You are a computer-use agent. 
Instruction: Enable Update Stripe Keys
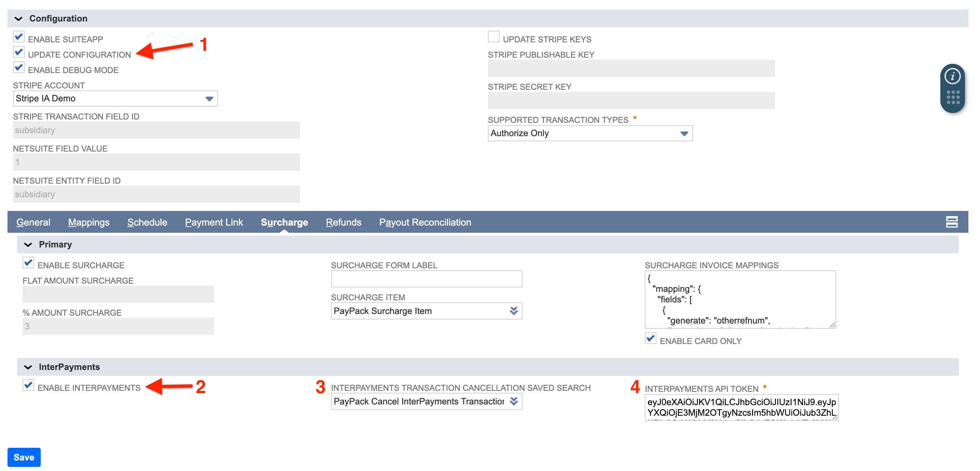pyautogui.click(x=493, y=37)
